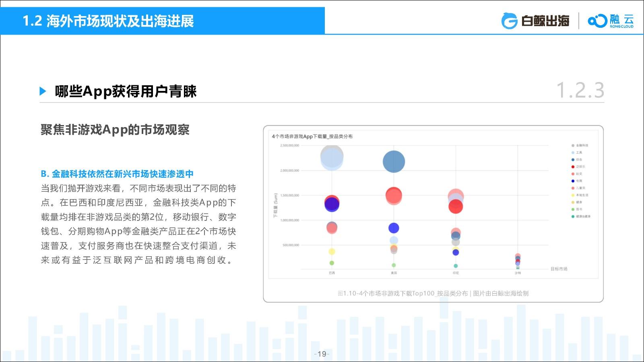Click the 白鲸出海 whale logo icon

pos(509,21)
